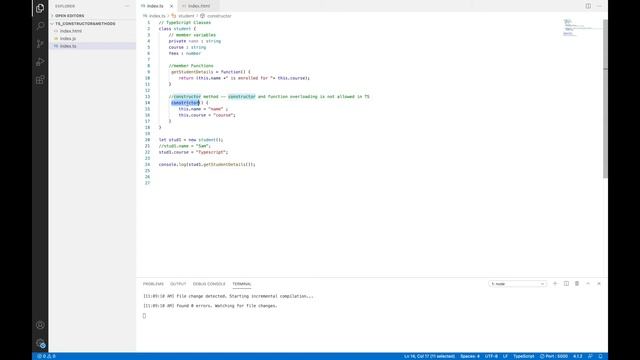640x360 pixels.
Task: Open notifications bell in status bar
Action: pyautogui.click(x=600, y=356)
